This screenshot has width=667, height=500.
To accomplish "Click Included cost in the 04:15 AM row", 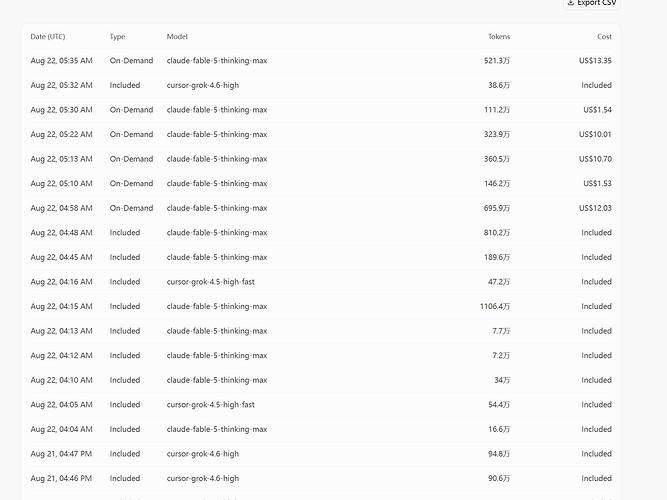I will point(596,306).
